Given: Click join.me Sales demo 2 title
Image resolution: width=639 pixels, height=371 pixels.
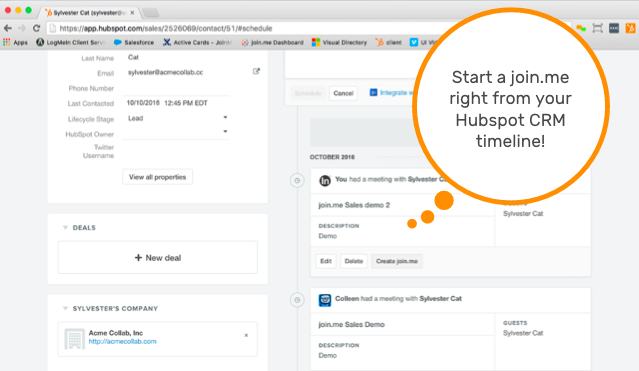Looking at the screenshot, I should (354, 205).
